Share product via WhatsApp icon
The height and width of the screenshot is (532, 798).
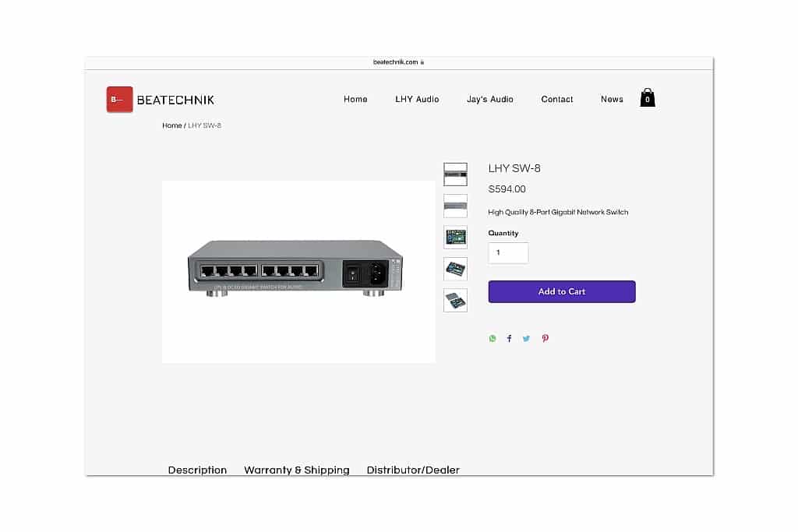(x=493, y=339)
